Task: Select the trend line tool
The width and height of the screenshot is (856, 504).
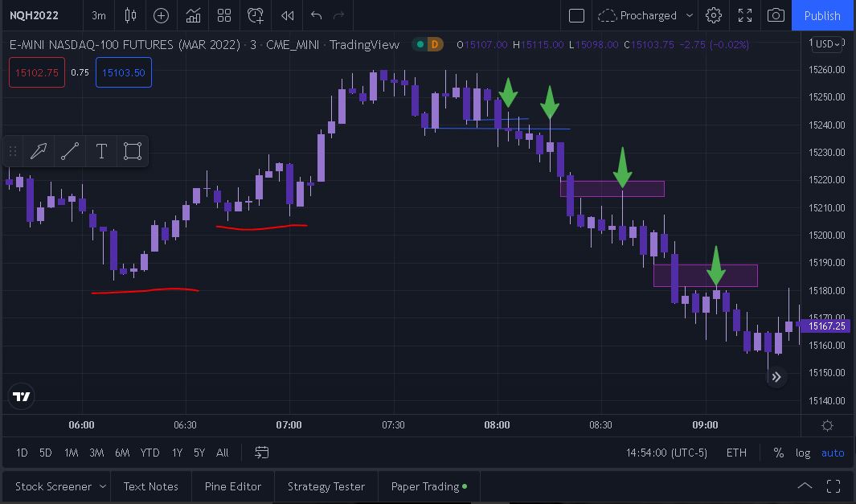Action: click(70, 151)
